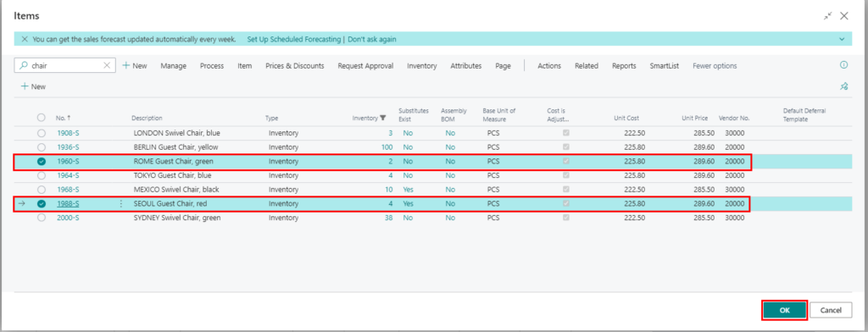Click the plus New action in the top bar
Viewport: 868px width, 332px height.
coord(135,66)
